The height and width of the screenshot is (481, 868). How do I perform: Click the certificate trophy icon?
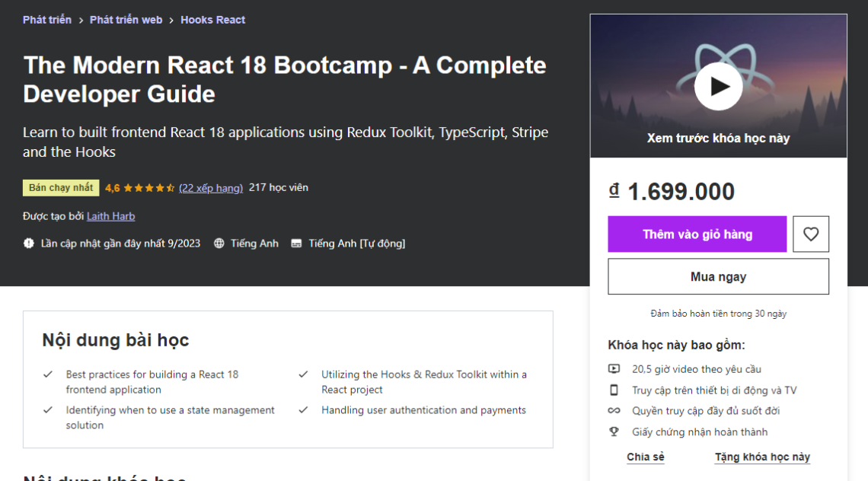coord(614,432)
